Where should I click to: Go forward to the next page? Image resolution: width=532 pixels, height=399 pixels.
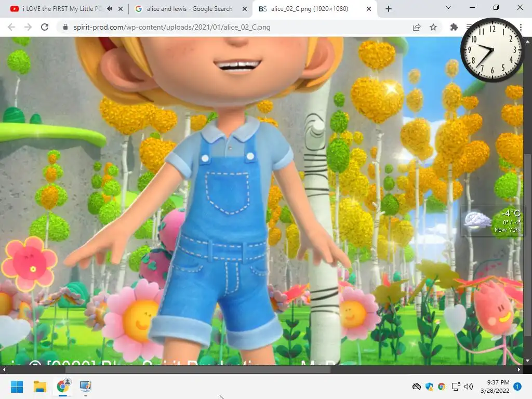[28, 27]
